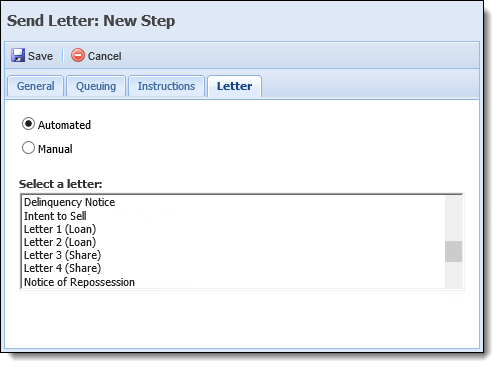Click the Cancel button label
The height and width of the screenshot is (382, 497).
coord(104,56)
